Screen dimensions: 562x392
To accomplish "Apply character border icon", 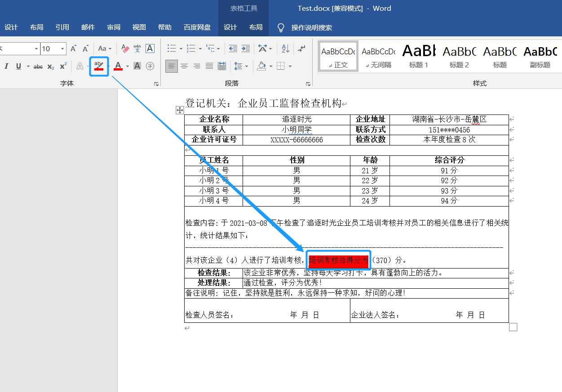I will (x=150, y=48).
